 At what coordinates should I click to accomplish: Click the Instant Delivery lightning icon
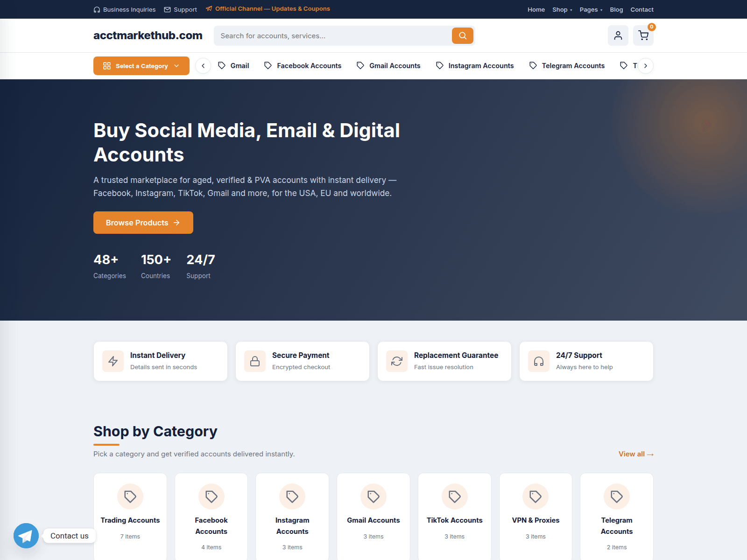(113, 361)
